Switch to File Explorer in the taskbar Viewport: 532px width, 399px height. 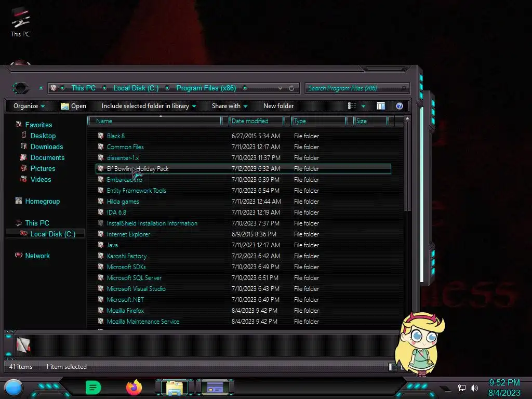click(175, 388)
